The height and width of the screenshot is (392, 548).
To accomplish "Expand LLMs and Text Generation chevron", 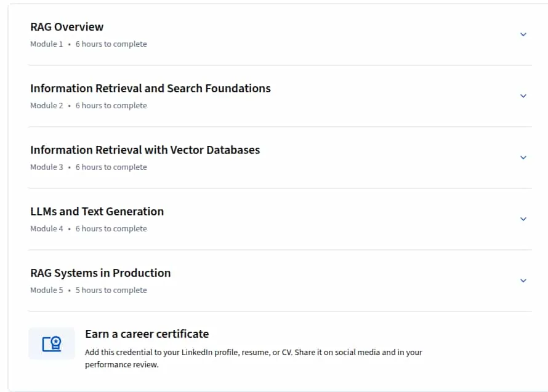I will pyautogui.click(x=523, y=219).
